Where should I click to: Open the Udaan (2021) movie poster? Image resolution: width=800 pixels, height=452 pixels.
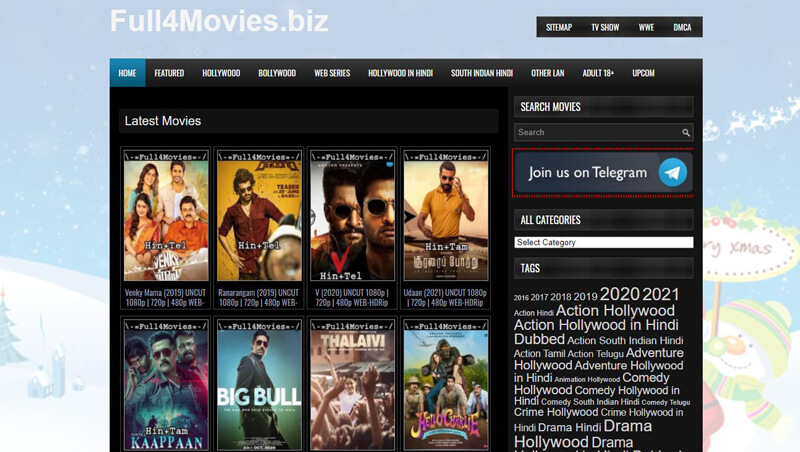445,216
